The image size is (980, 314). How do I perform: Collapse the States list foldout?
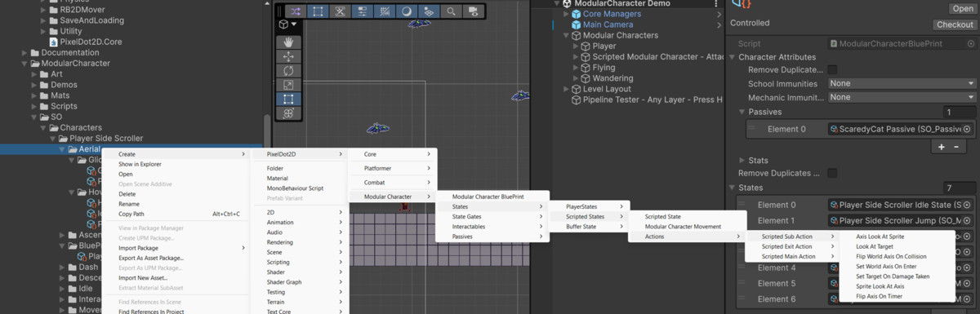click(x=733, y=188)
